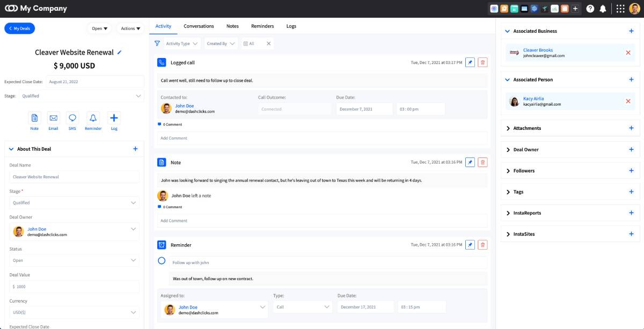This screenshot has height=329, width=644.
Task: Edit the Deal Value field
Action: click(x=75, y=287)
